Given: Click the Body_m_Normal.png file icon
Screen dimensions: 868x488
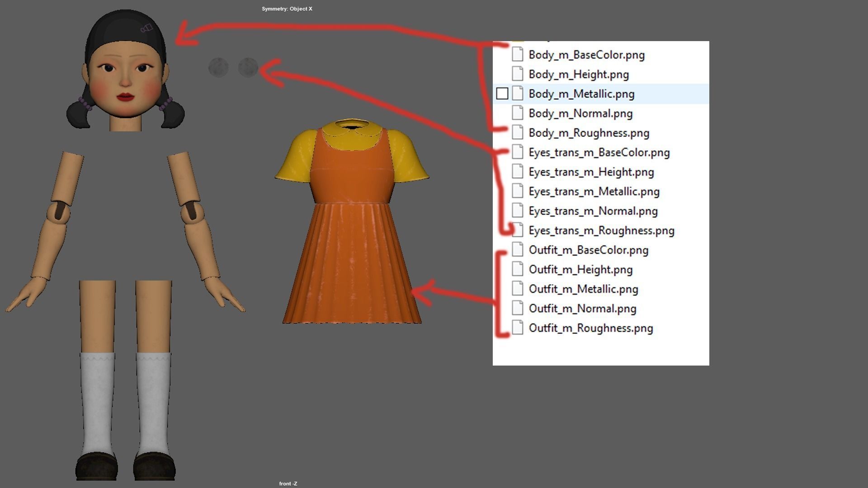Looking at the screenshot, I should pos(518,113).
